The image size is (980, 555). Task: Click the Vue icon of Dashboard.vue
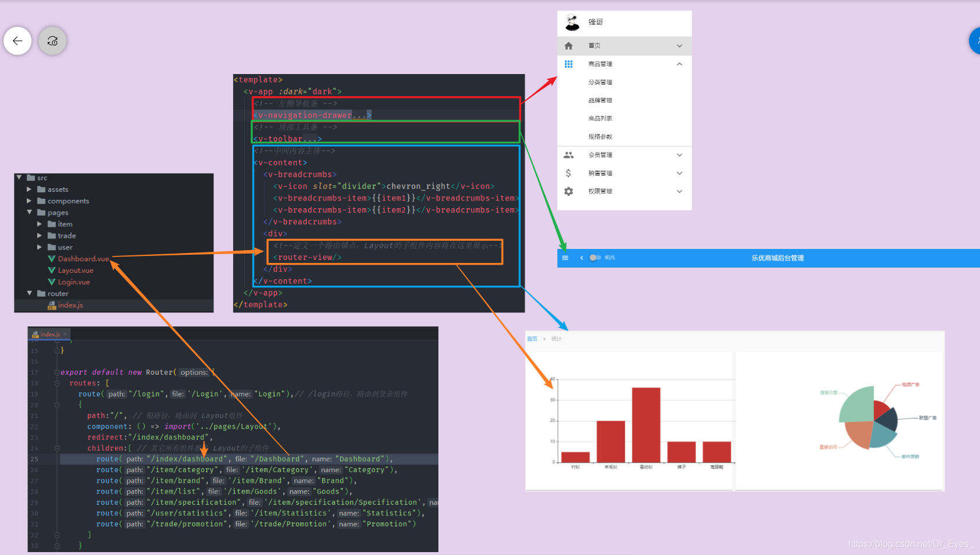52,259
